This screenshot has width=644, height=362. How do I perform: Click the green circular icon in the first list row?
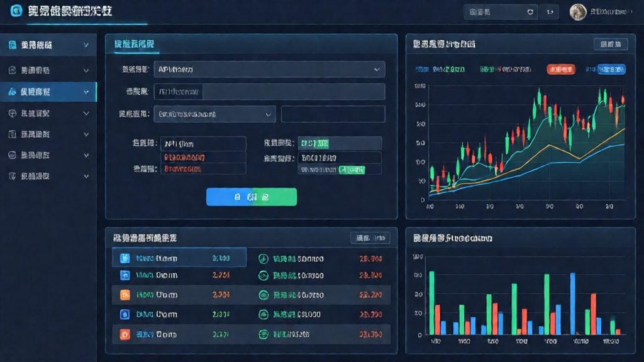(264, 258)
